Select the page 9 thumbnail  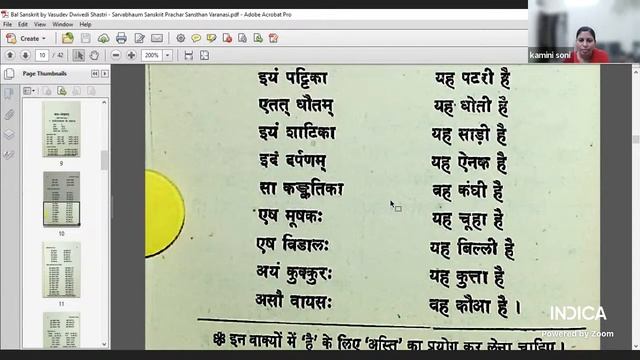coord(62,129)
